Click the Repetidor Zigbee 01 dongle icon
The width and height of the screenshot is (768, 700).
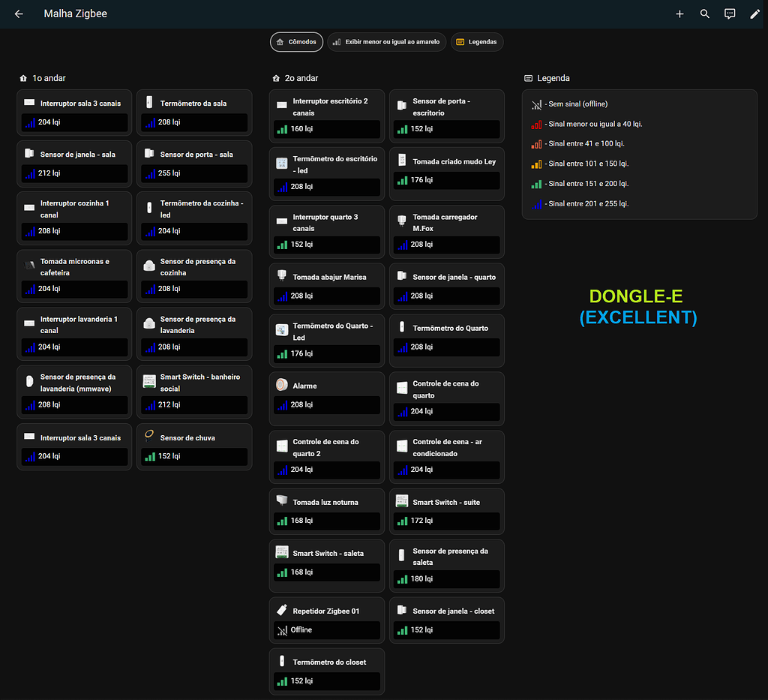pyautogui.click(x=281, y=611)
